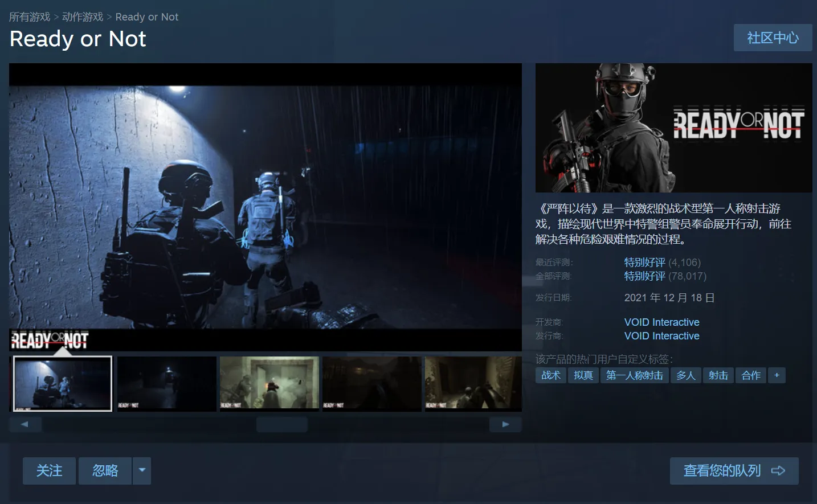This screenshot has width=817, height=504.
Task: Click the Ready or Not header capsule image
Action: pyautogui.click(x=673, y=128)
